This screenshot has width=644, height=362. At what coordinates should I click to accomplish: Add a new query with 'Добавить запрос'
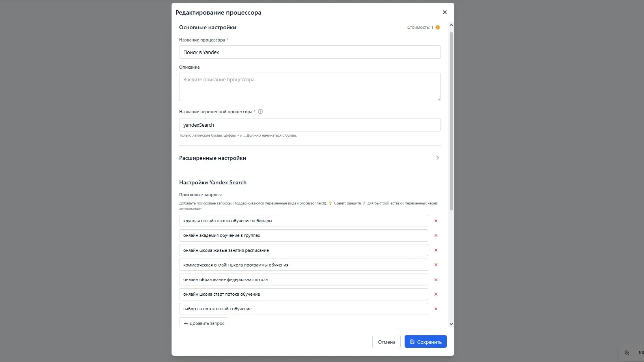(204, 323)
